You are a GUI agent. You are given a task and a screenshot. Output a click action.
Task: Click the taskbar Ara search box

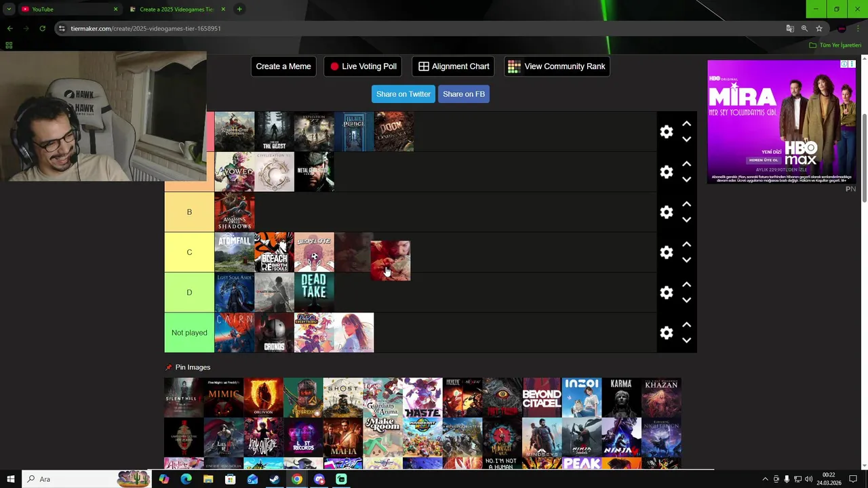pos(86,479)
